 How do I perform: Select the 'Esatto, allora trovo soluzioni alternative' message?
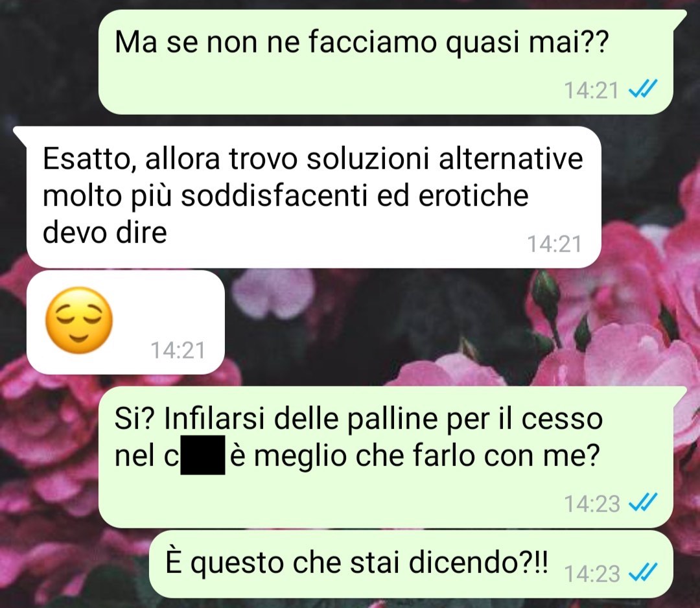pos(312,196)
